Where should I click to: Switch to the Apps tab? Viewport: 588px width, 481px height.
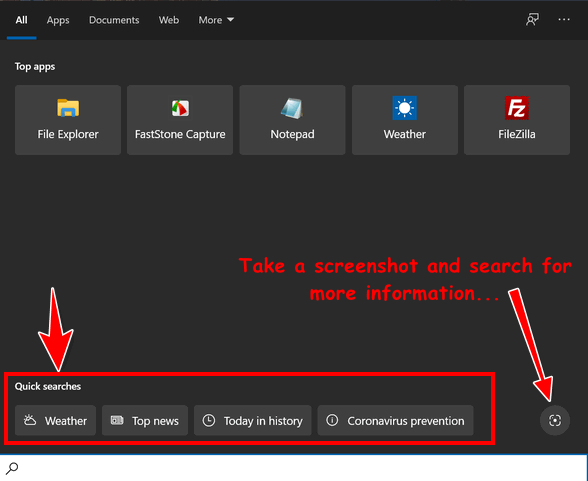coord(58,20)
